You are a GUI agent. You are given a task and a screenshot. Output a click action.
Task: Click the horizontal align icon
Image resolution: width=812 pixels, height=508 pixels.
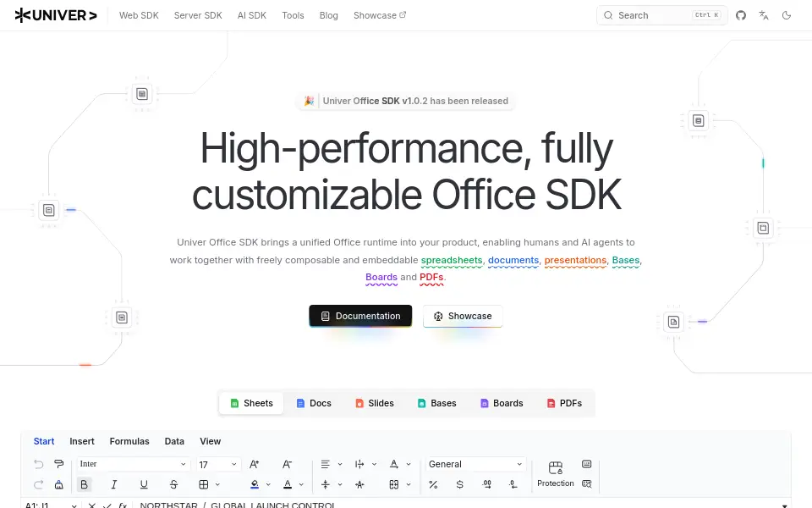coord(325,465)
